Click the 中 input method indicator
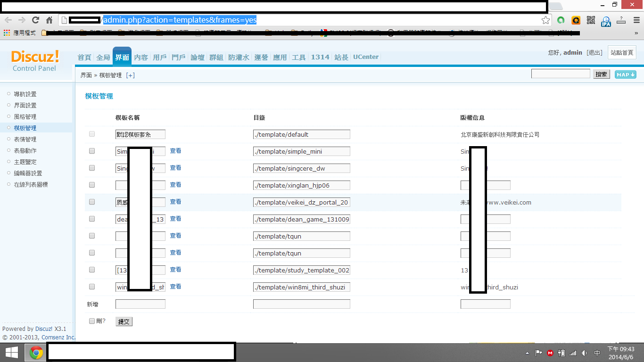Image resolution: width=644 pixels, height=362 pixels. point(597,353)
